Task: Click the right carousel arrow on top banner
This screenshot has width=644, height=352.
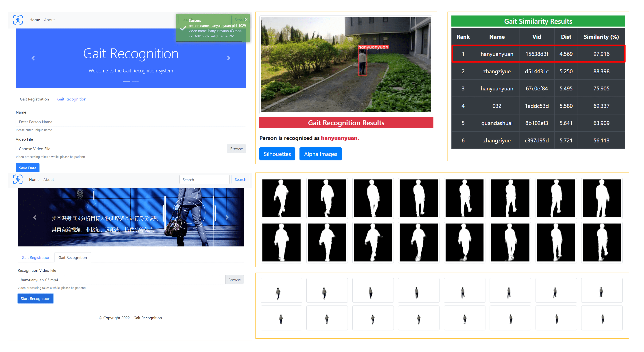Action: click(x=229, y=59)
